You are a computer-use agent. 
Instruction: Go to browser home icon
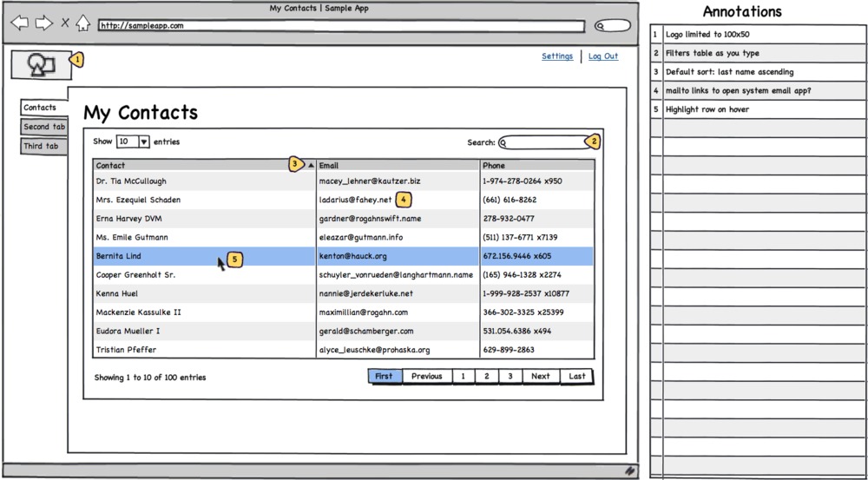(x=82, y=23)
